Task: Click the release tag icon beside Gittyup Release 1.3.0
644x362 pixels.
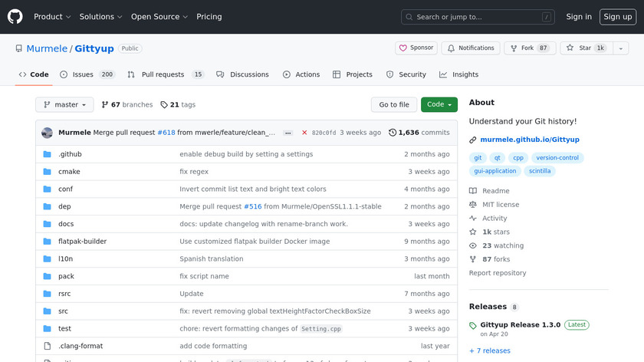Action: [x=473, y=325]
